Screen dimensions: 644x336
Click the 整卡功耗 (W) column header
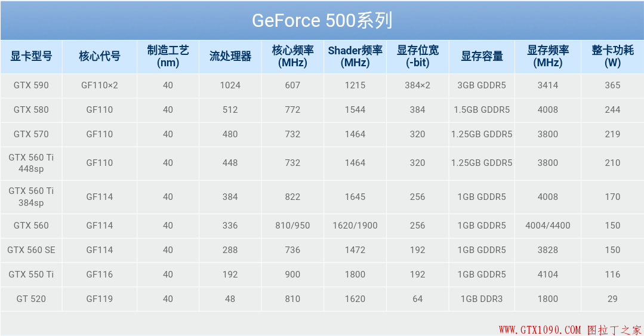click(x=612, y=56)
